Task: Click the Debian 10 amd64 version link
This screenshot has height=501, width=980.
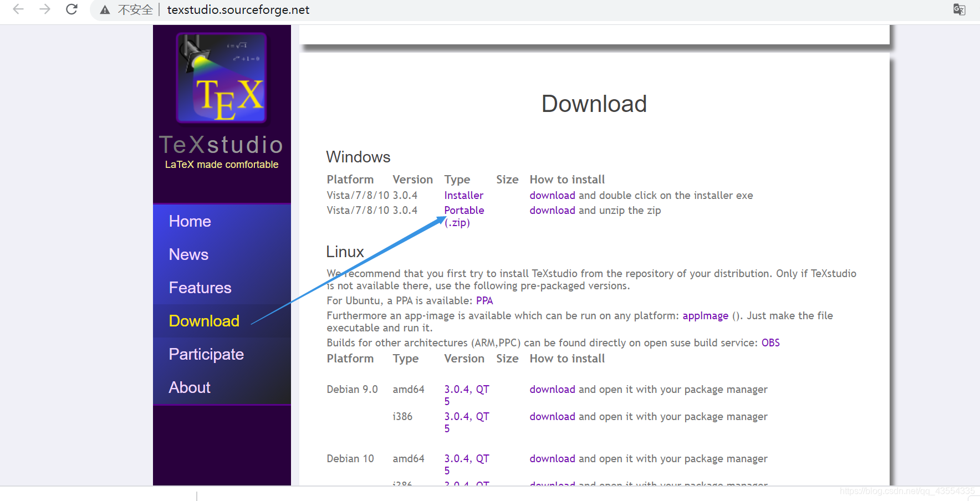Action: pyautogui.click(x=466, y=464)
